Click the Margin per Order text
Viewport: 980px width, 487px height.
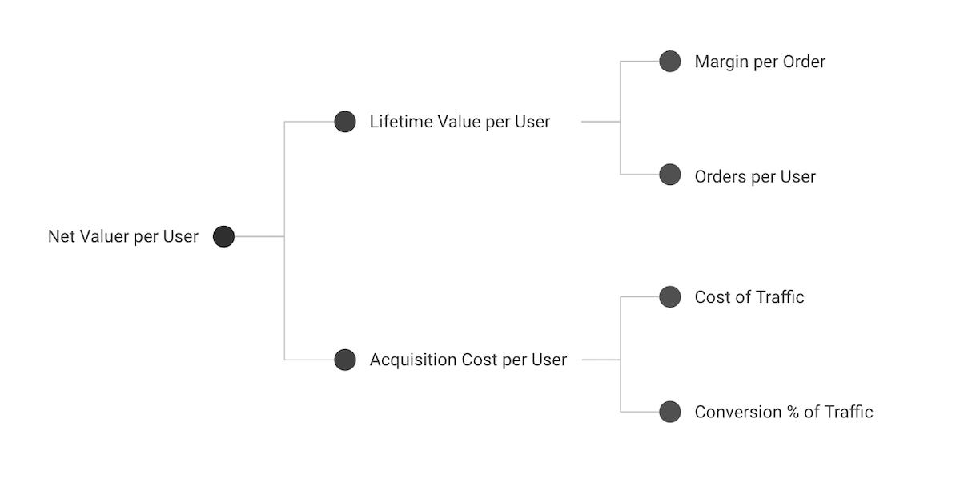760,62
